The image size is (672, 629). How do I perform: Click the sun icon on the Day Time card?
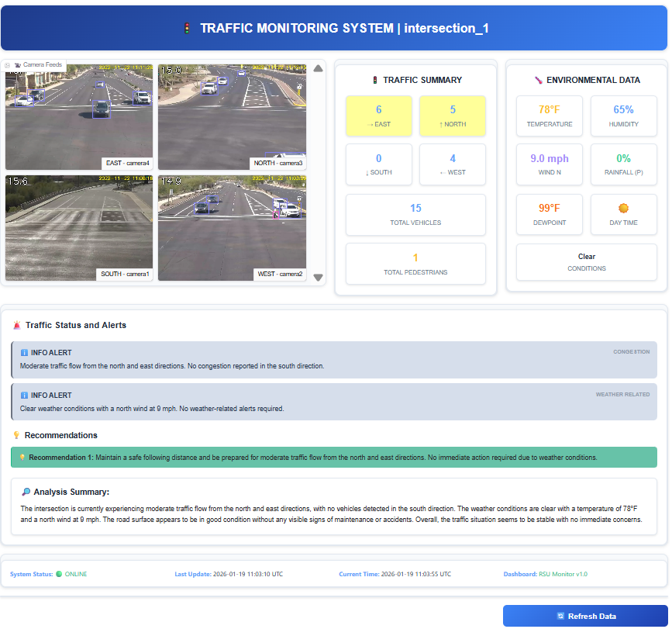623,208
